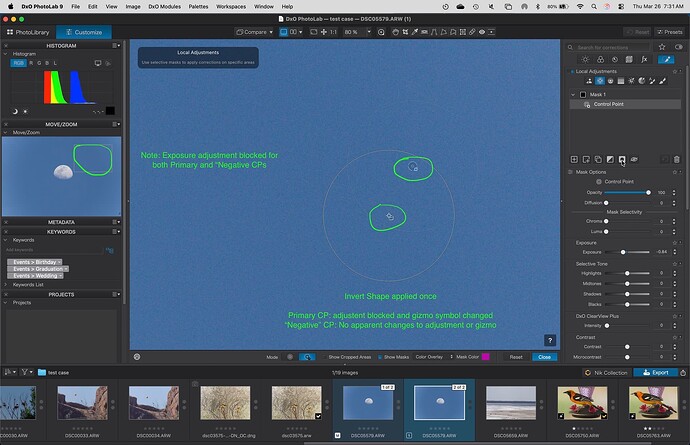Toggle Show Masks checkbox
690x445 pixels.
pyautogui.click(x=380, y=357)
